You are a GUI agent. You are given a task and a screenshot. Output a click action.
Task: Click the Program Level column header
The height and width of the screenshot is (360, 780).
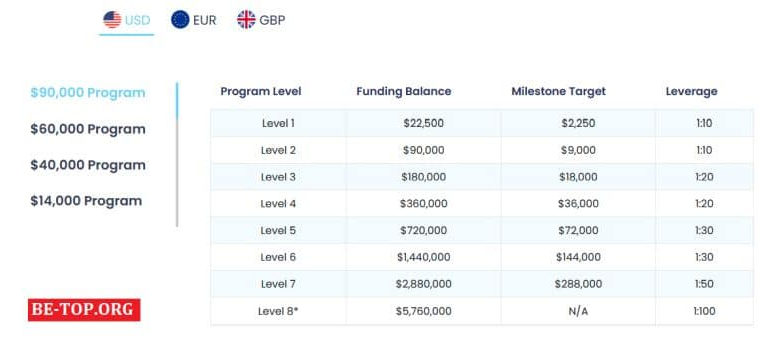tap(261, 91)
